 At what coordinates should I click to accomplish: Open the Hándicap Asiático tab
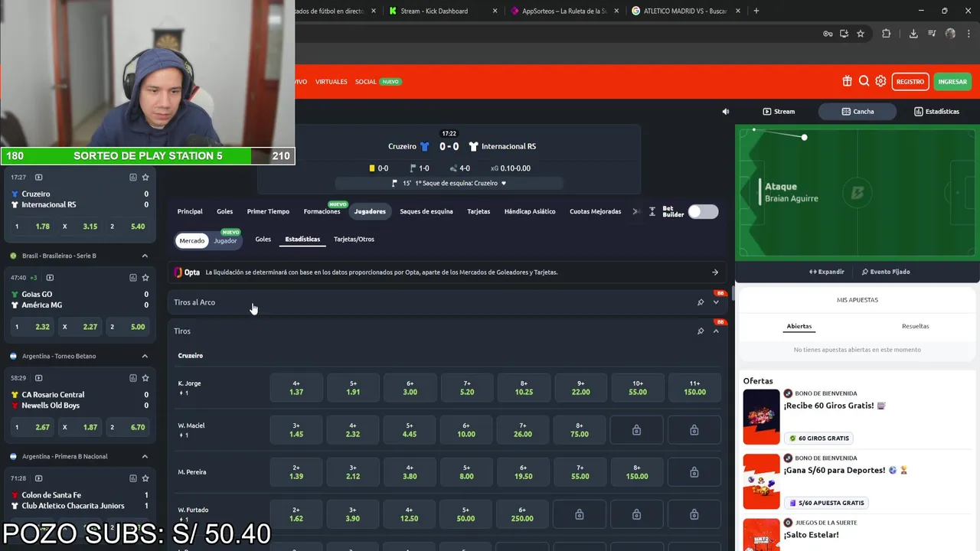[530, 211]
